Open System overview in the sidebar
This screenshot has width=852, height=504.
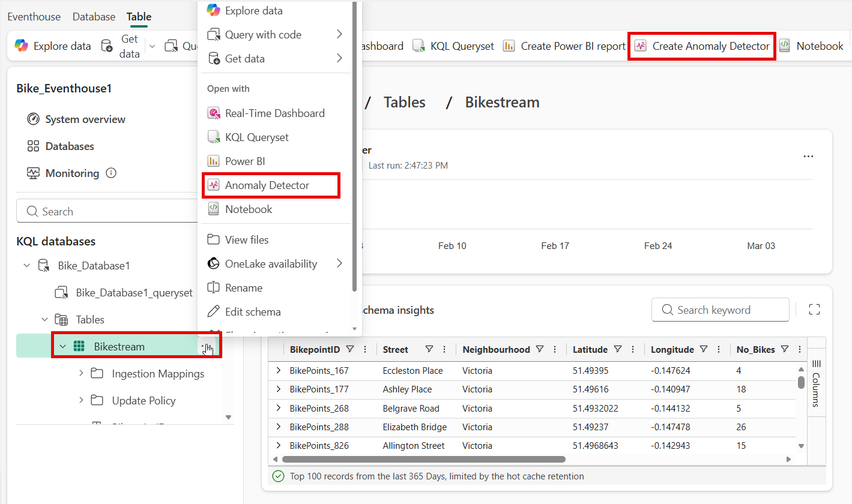(76, 119)
